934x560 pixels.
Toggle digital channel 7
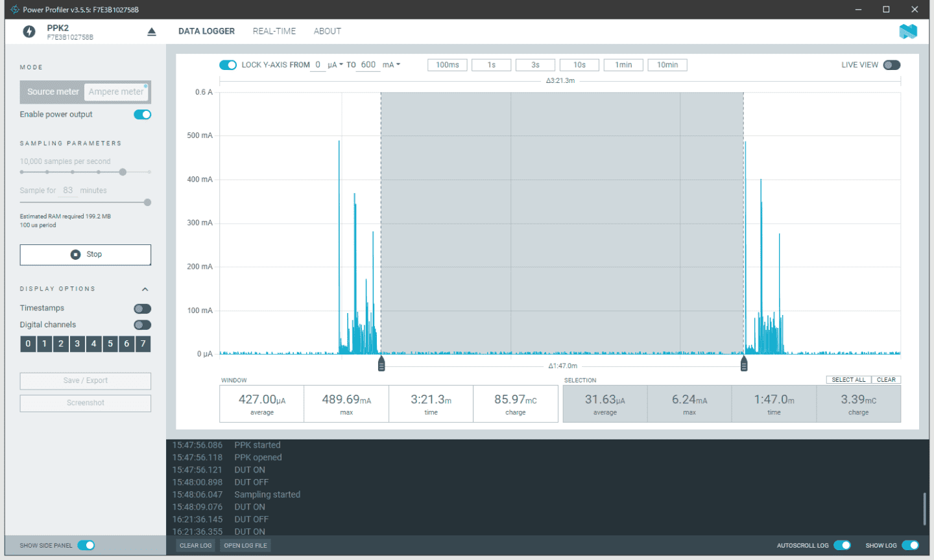point(143,344)
